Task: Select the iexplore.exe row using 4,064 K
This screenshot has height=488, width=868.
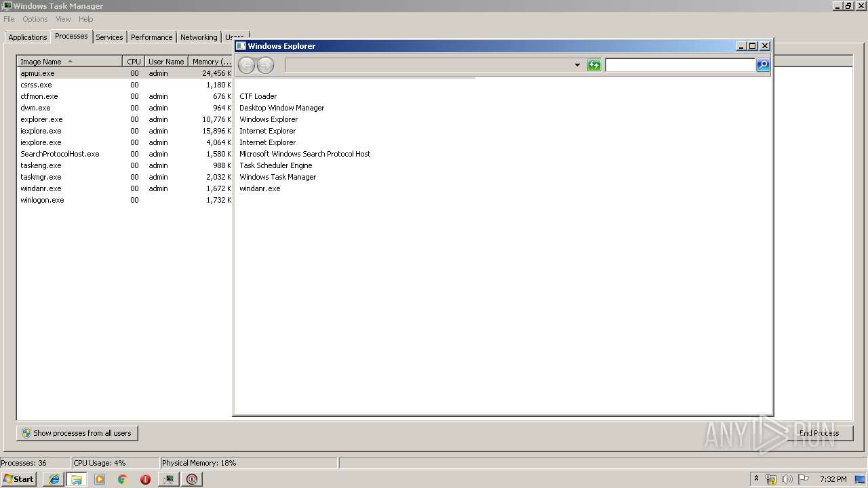Action: tap(125, 142)
